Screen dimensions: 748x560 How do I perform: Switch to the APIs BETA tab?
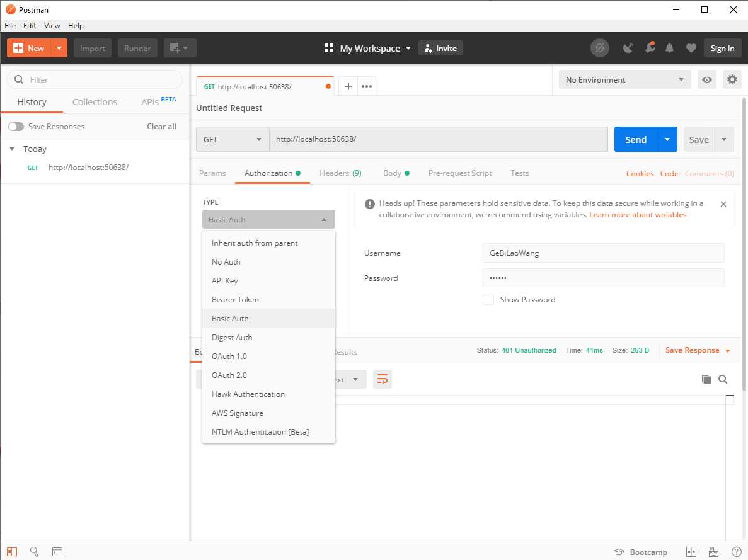pyautogui.click(x=158, y=101)
